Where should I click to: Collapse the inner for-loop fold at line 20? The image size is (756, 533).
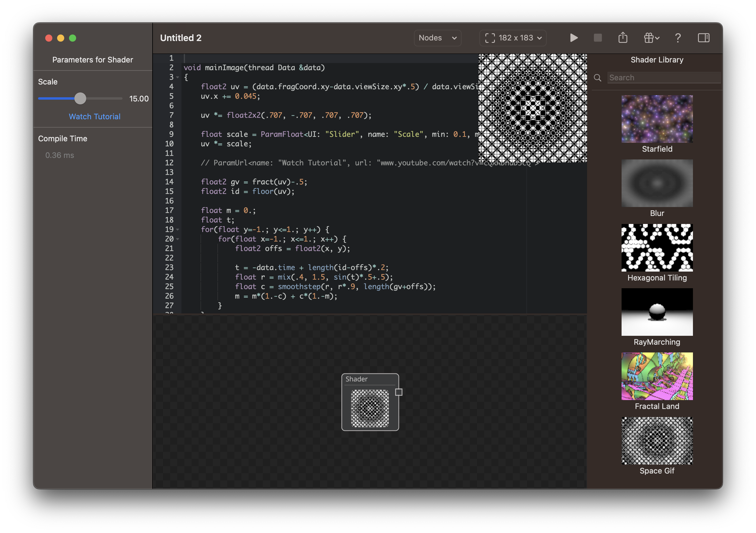177,239
